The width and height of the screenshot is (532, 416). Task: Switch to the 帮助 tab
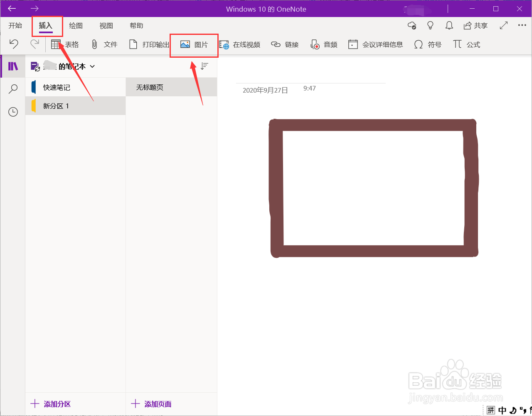pyautogui.click(x=137, y=26)
